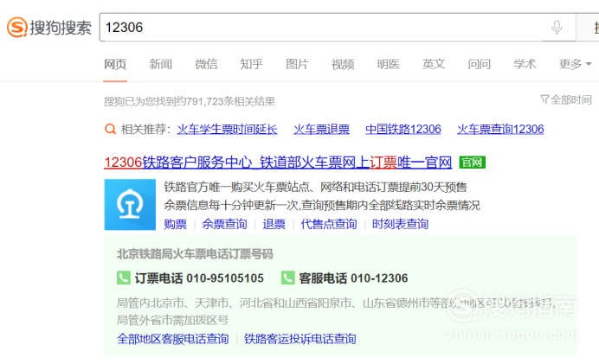Image resolution: width=599 pixels, height=364 pixels.
Task: Open the 全部时间 time filter
Action: [566, 100]
